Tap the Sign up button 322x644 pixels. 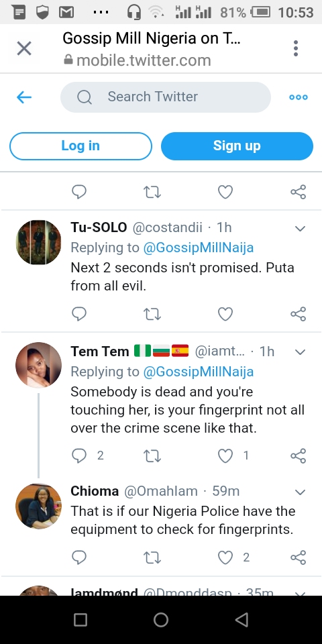coord(237,146)
